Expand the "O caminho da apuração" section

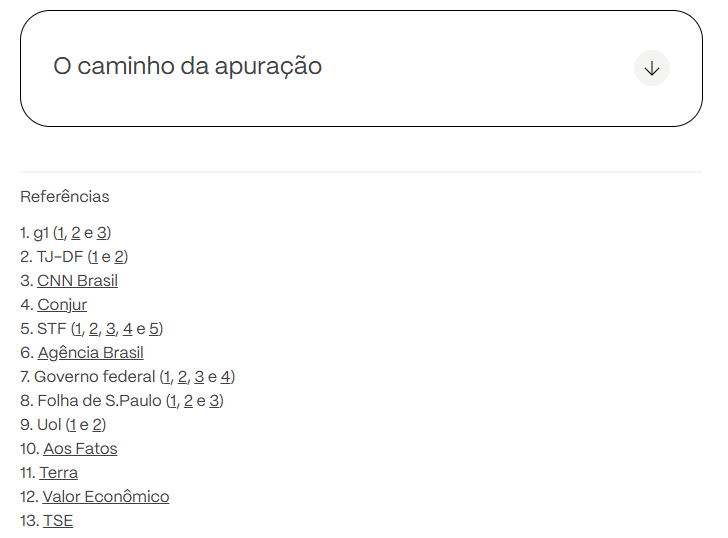click(187, 67)
